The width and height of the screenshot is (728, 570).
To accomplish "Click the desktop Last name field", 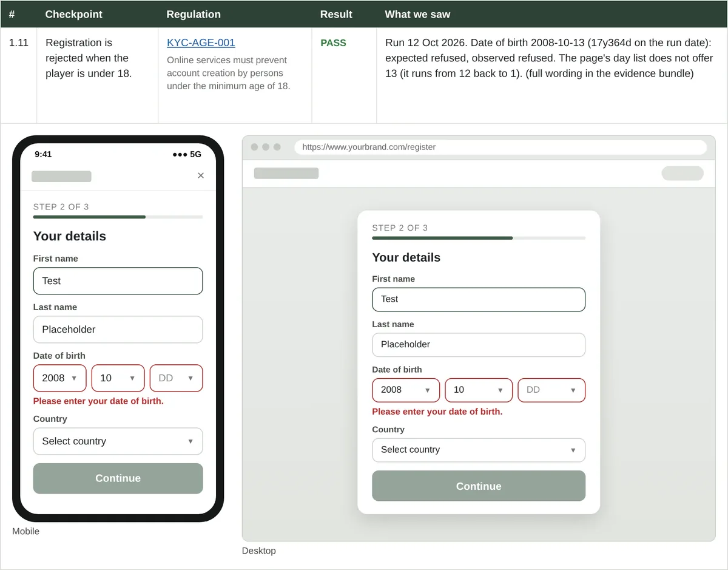I will pos(479,345).
